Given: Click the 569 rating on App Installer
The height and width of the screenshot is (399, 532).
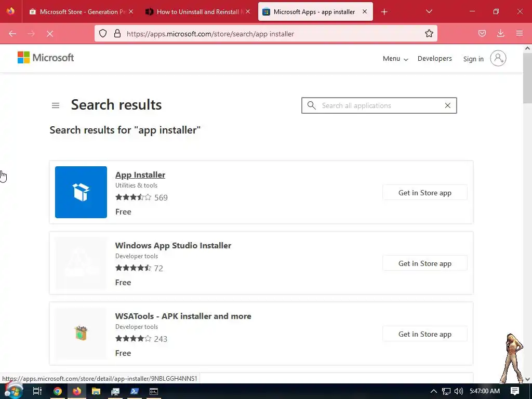Looking at the screenshot, I should [161, 197].
